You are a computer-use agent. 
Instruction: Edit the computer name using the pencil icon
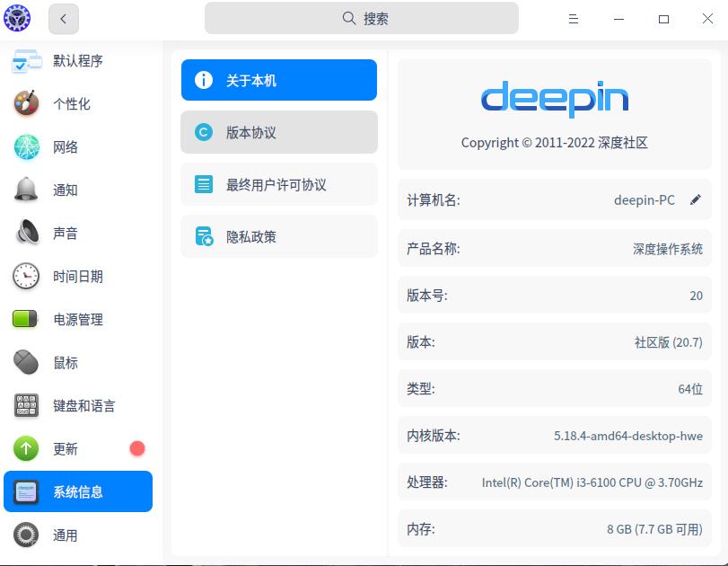click(696, 199)
